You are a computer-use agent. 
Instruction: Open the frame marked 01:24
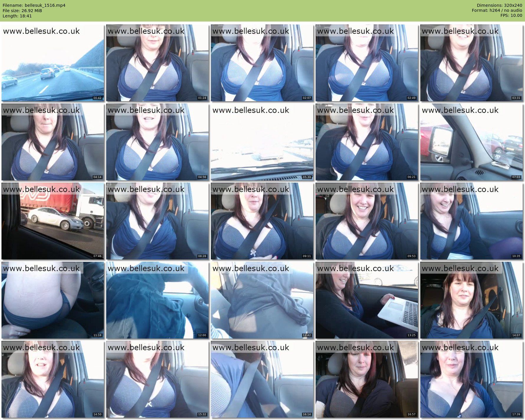click(x=157, y=63)
